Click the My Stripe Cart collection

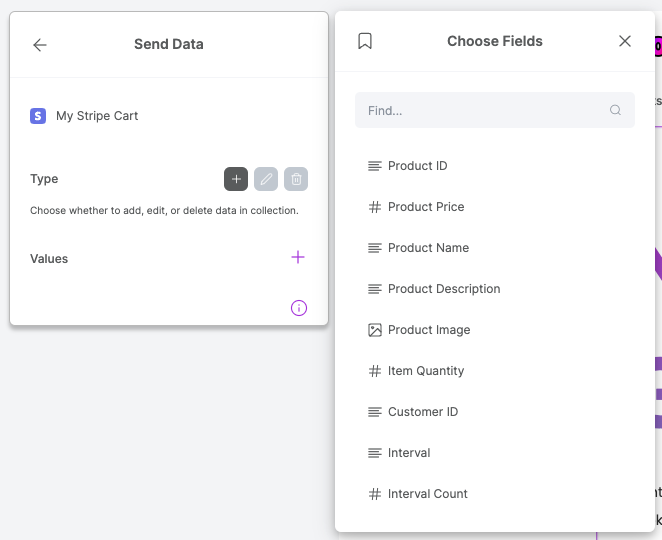click(96, 116)
